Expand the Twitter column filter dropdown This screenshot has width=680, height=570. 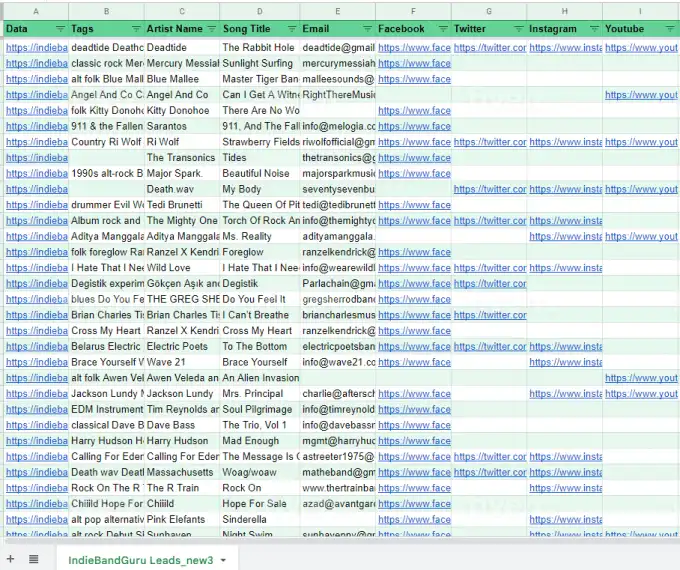pos(517,29)
